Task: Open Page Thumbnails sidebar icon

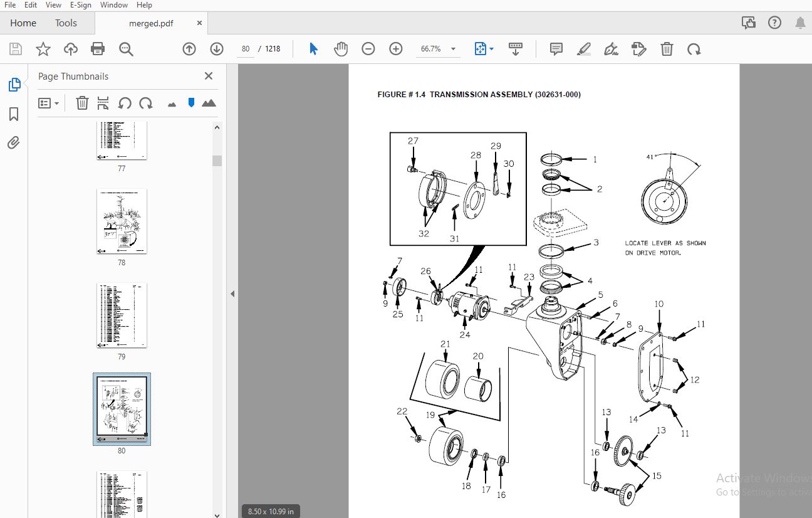Action: pyautogui.click(x=14, y=85)
